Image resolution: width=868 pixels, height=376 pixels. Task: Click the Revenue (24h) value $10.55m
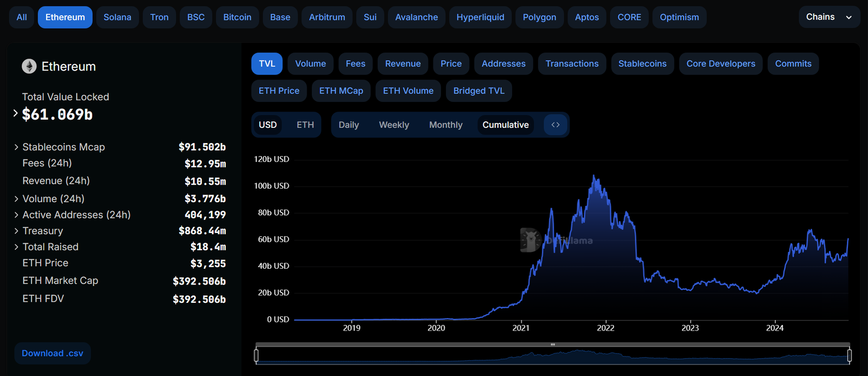(x=205, y=181)
